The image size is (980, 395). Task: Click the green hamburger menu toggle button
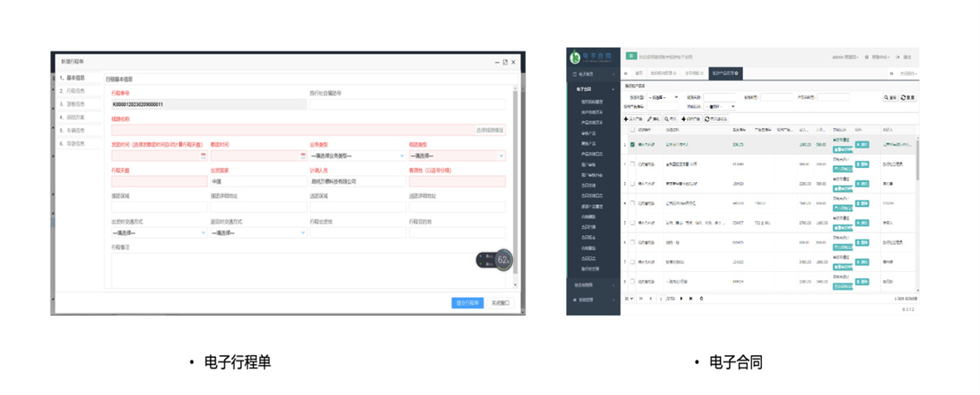(631, 56)
